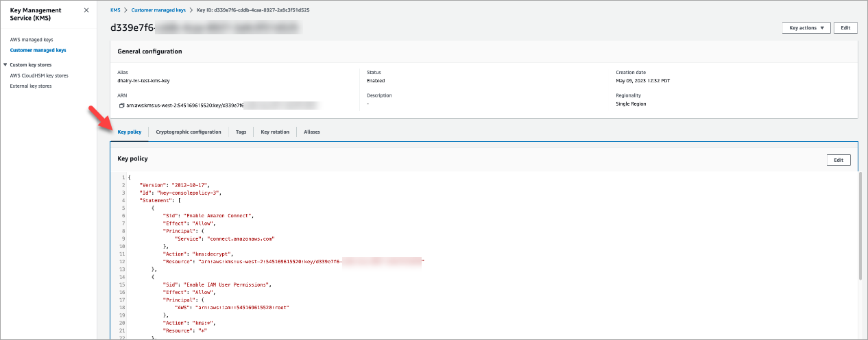
Task: Select the Aliases tab
Action: [x=312, y=132]
